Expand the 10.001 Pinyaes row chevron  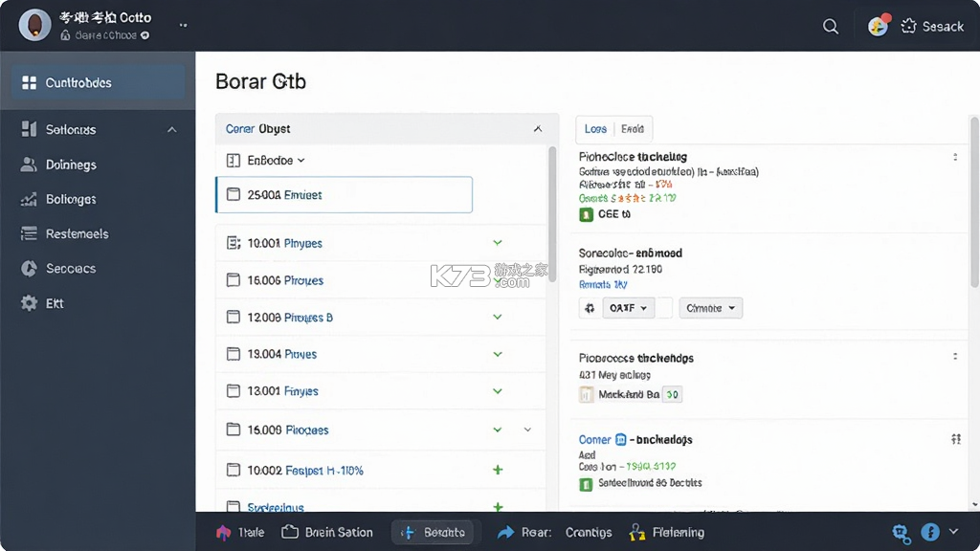coord(498,242)
